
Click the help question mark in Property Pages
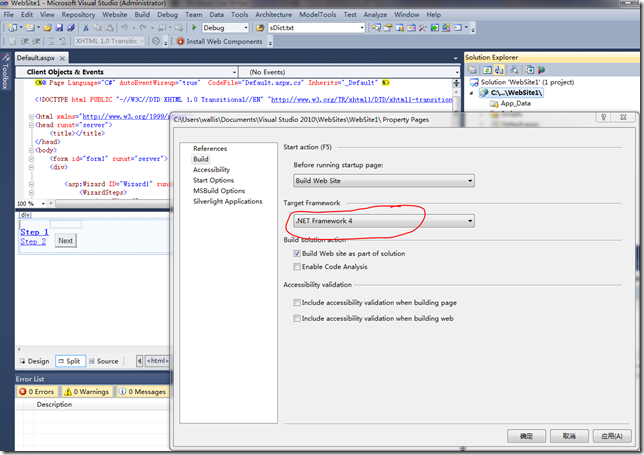[603, 117]
